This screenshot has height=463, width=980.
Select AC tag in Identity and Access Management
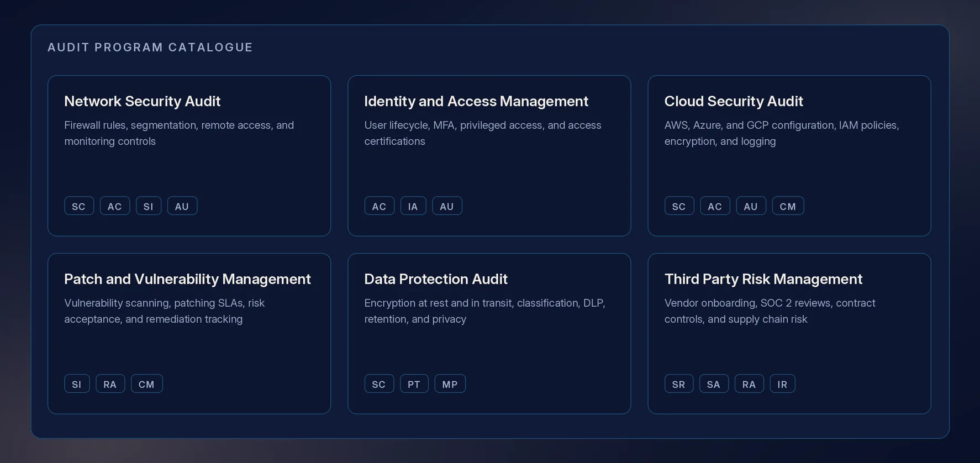click(380, 206)
